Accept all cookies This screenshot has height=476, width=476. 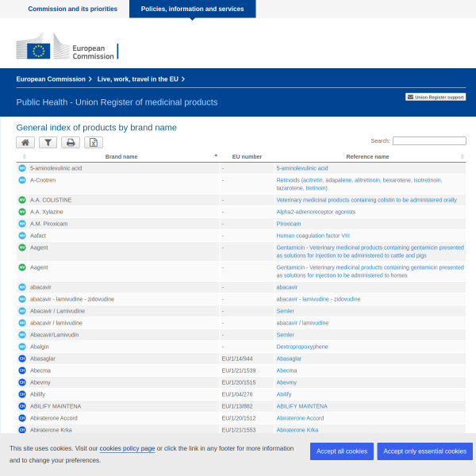pyautogui.click(x=342, y=451)
